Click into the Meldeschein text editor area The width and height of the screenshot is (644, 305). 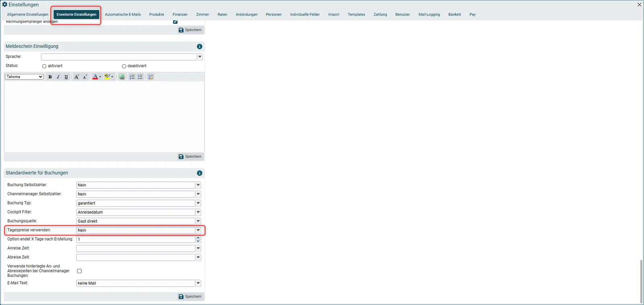pyautogui.click(x=104, y=117)
